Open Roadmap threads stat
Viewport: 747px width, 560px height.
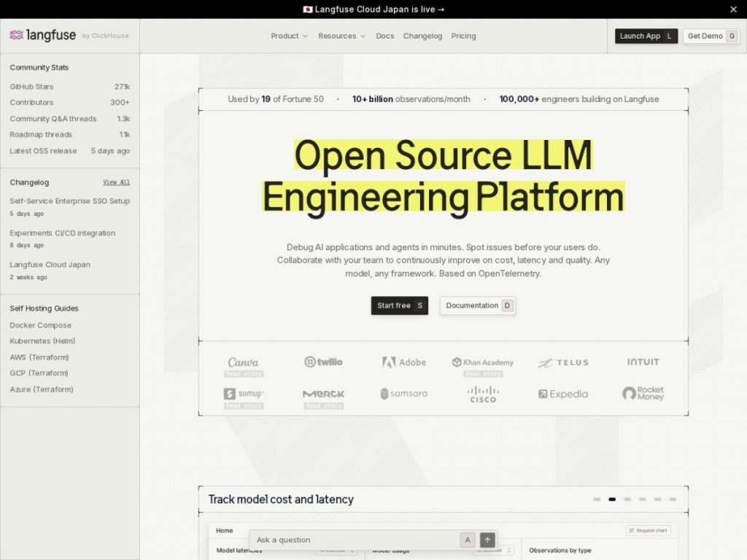click(69, 134)
